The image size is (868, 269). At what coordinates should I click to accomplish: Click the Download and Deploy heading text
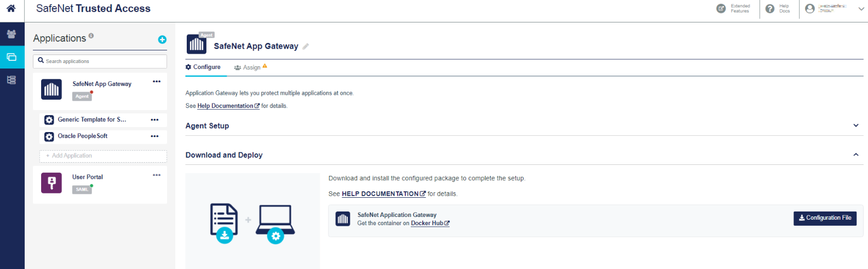tap(224, 155)
